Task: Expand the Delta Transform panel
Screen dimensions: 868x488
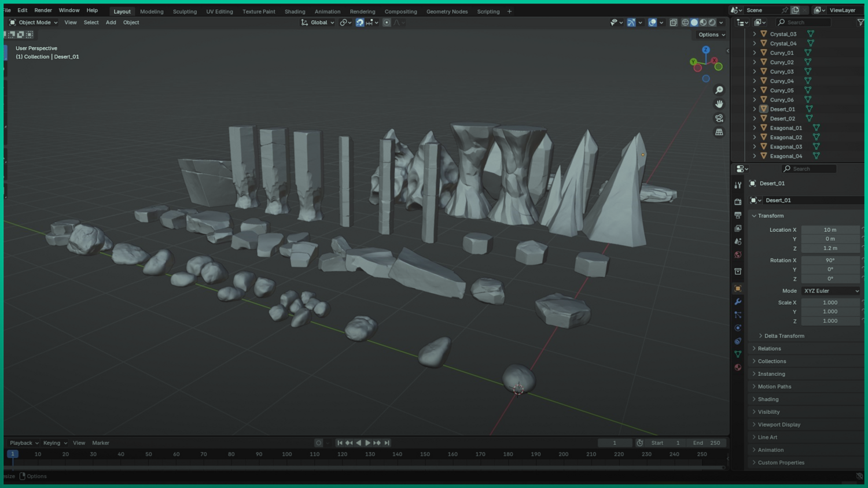Action: pyautogui.click(x=784, y=336)
